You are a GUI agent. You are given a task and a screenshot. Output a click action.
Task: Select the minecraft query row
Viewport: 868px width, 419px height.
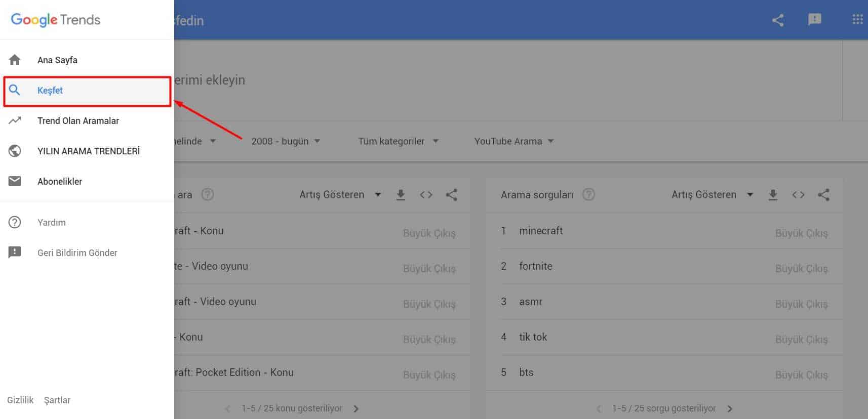pyautogui.click(x=664, y=231)
